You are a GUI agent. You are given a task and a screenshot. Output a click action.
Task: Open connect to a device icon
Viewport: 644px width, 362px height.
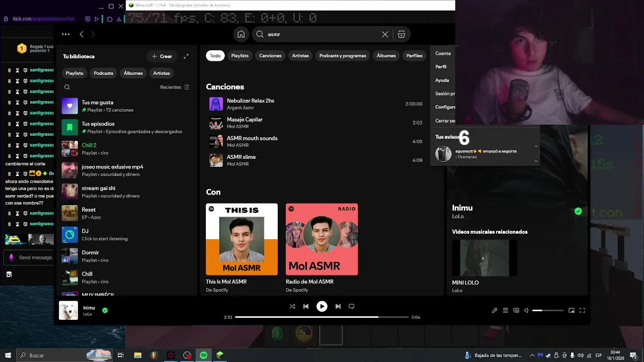click(516, 311)
